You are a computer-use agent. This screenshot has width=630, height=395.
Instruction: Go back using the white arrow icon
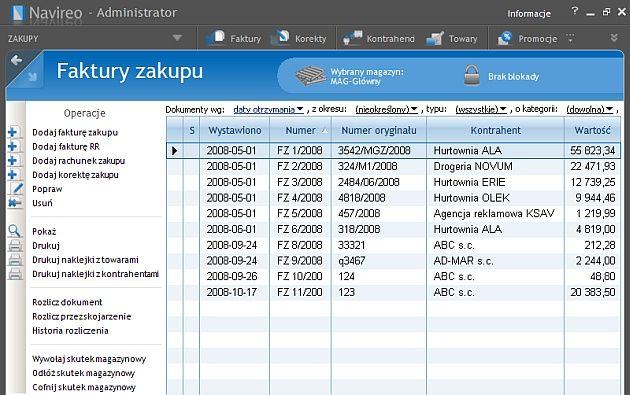tap(16, 60)
